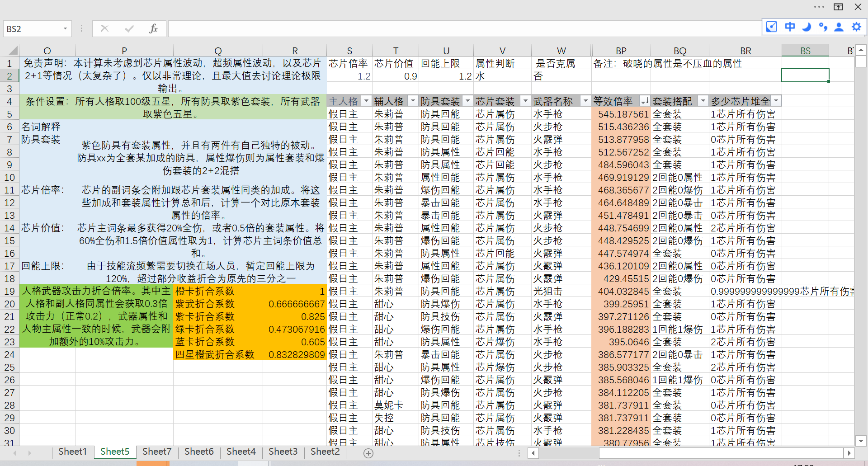Select column header BS
The height and width of the screenshot is (466, 868).
pos(805,51)
